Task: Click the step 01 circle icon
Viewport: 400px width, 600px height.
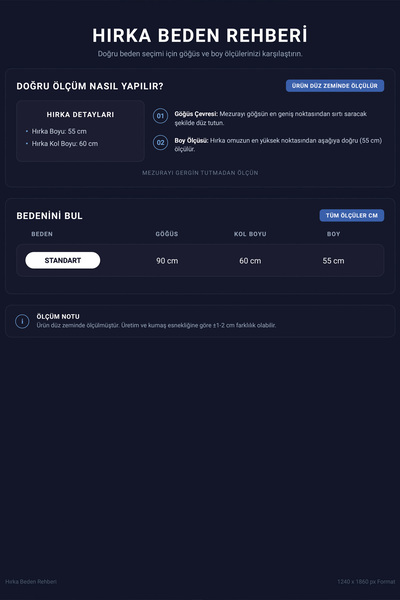Action: coord(160,116)
